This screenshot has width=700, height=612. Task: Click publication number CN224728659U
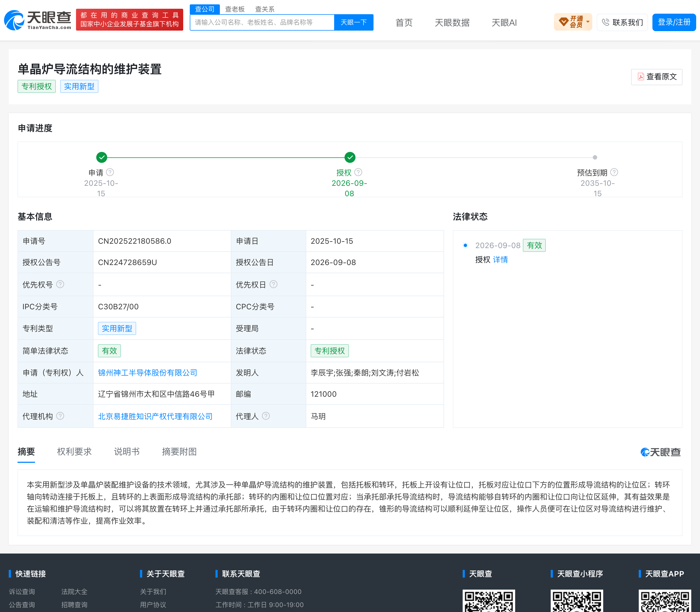[127, 262]
